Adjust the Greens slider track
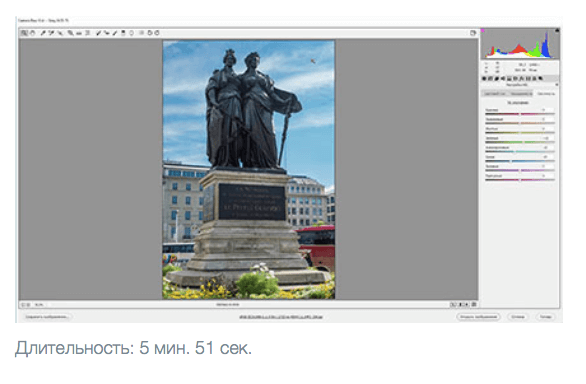This screenshot has height=384, width=586. (x=519, y=142)
